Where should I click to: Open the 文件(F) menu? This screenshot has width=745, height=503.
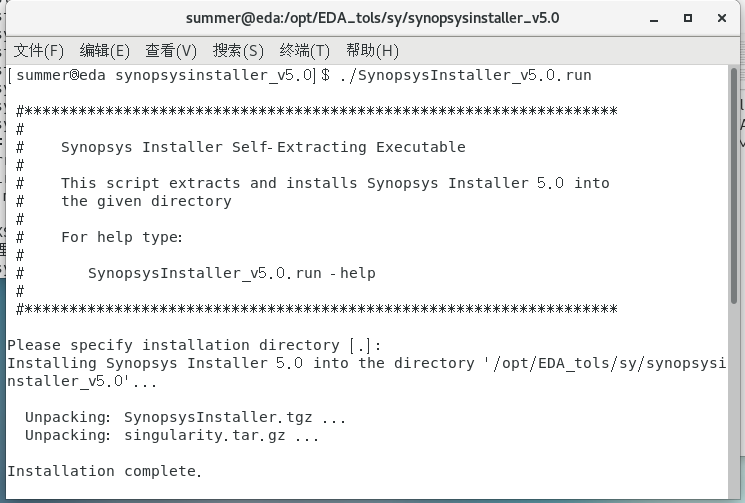[x=39, y=51]
